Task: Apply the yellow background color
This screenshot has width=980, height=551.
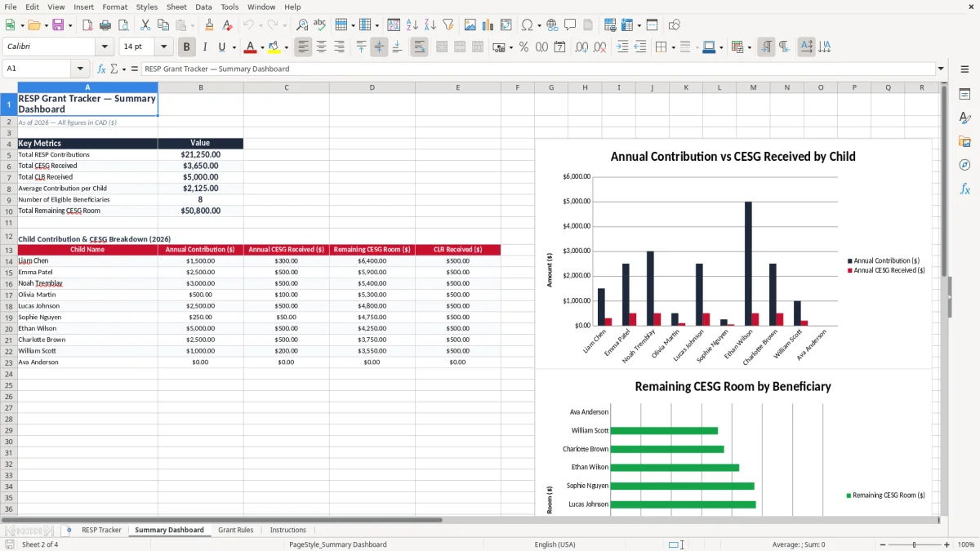Action: [274, 47]
